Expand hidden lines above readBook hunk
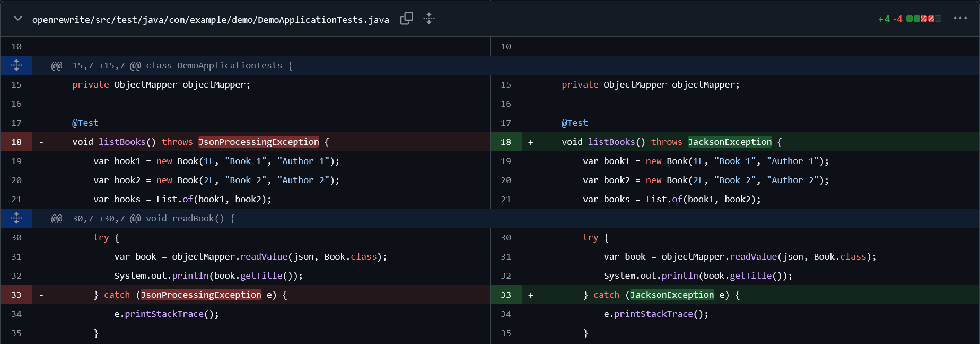 16,218
